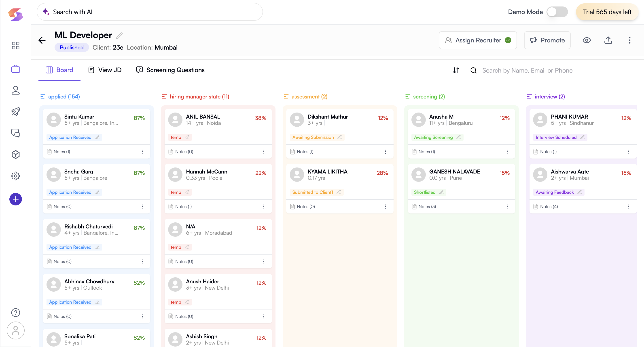Open the jobs briefcase icon in sidebar
This screenshot has width=644, height=347.
click(x=15, y=69)
